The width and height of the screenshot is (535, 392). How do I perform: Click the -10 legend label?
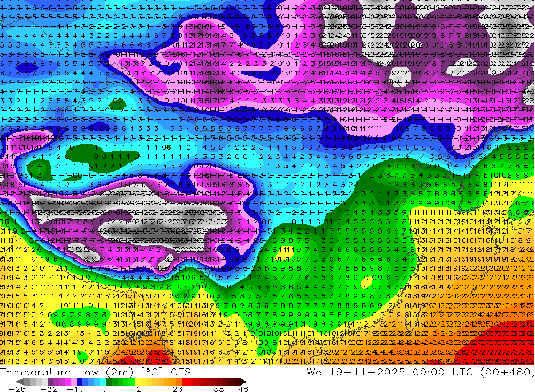(75, 389)
